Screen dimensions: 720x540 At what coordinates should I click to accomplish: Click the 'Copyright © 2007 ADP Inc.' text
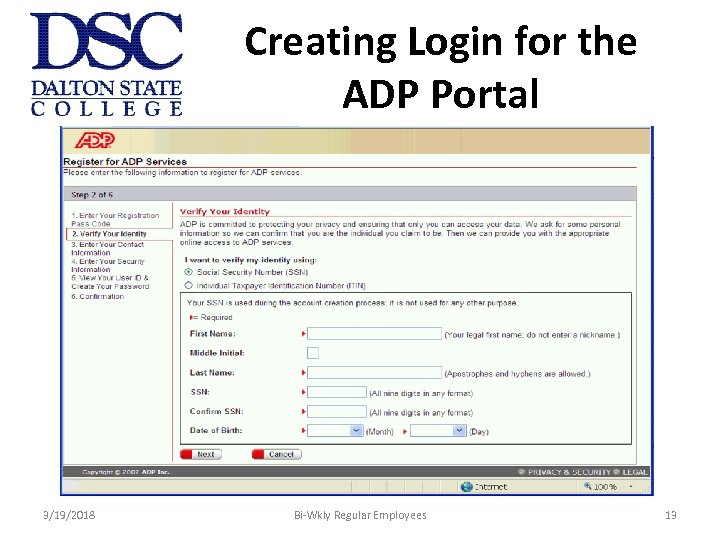(x=126, y=472)
